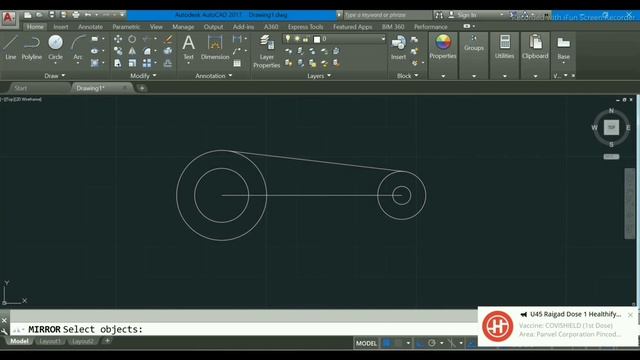
Task: Open the Output ribbon tab
Action: point(213,27)
